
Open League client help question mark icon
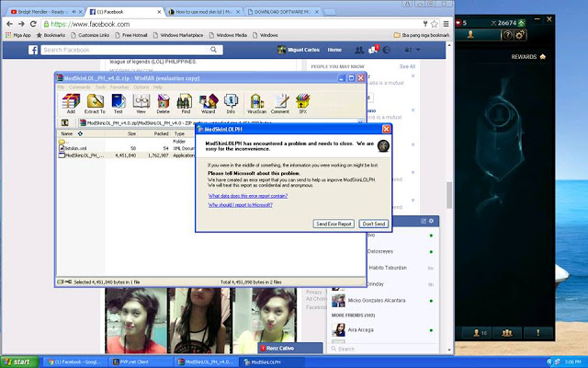[507, 35]
